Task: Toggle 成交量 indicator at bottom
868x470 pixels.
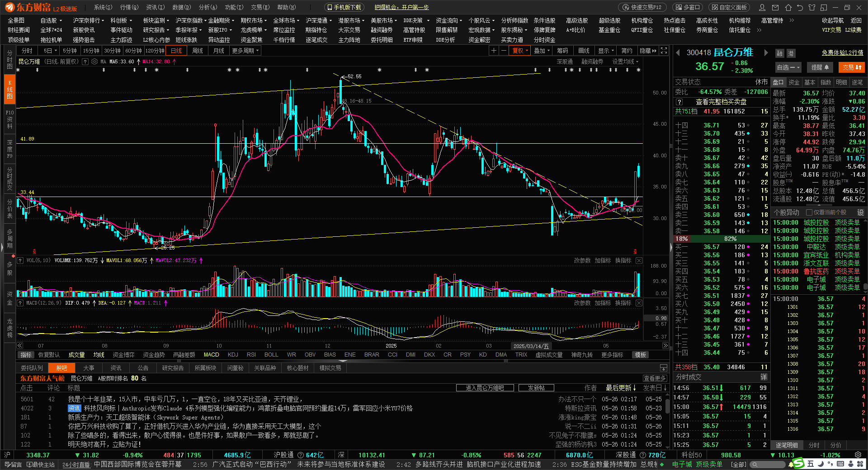Action: 76,355
